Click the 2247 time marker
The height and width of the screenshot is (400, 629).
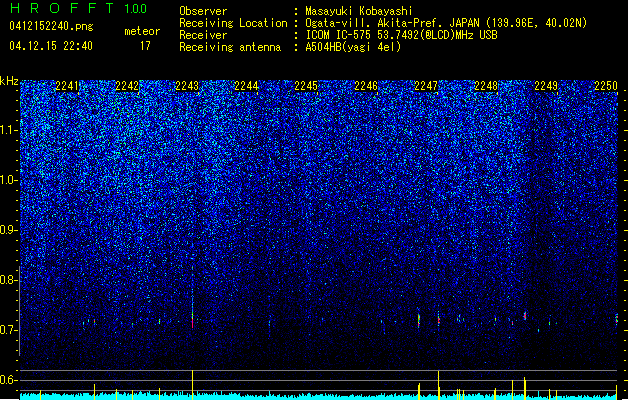point(426,86)
